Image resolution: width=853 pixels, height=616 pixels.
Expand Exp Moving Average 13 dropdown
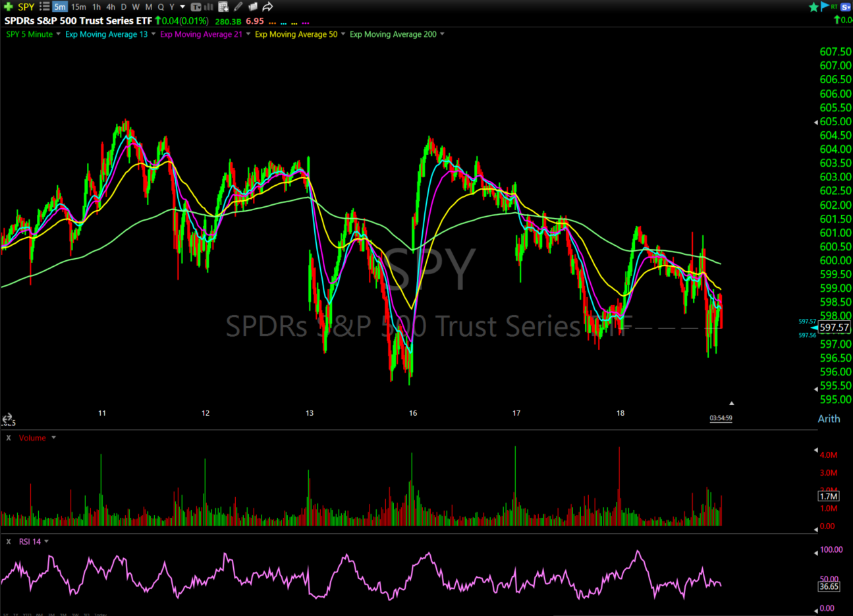tap(153, 34)
